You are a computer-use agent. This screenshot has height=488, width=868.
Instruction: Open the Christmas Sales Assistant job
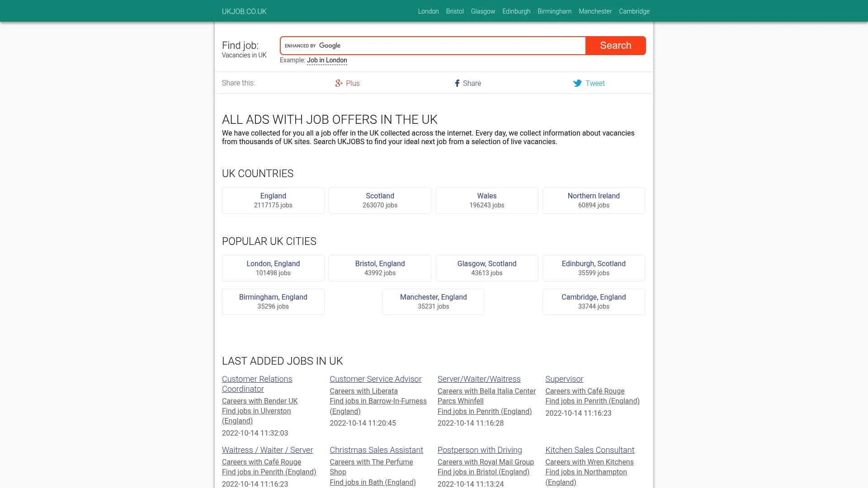(376, 450)
